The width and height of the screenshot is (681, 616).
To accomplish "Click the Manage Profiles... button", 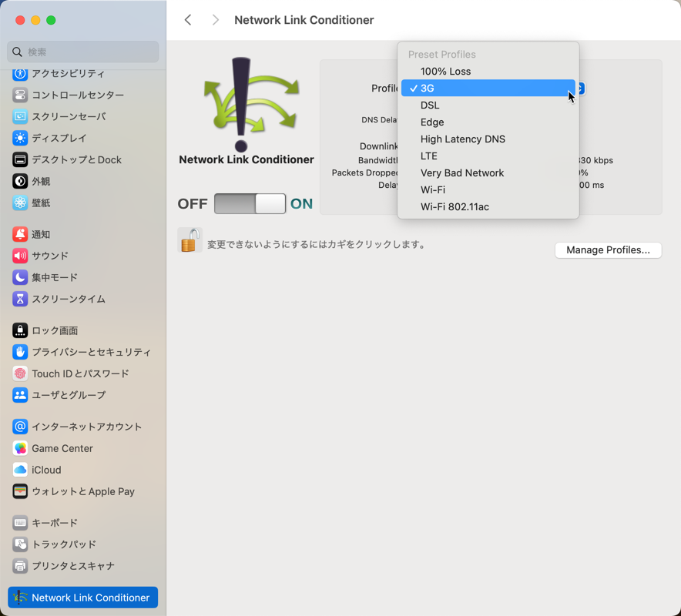I will click(x=608, y=250).
